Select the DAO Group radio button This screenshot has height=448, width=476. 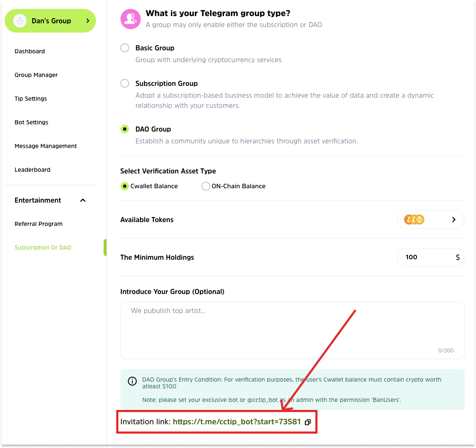[x=125, y=129]
